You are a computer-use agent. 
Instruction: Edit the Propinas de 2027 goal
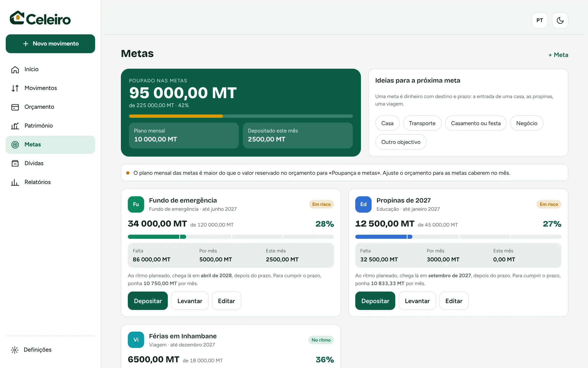click(454, 301)
